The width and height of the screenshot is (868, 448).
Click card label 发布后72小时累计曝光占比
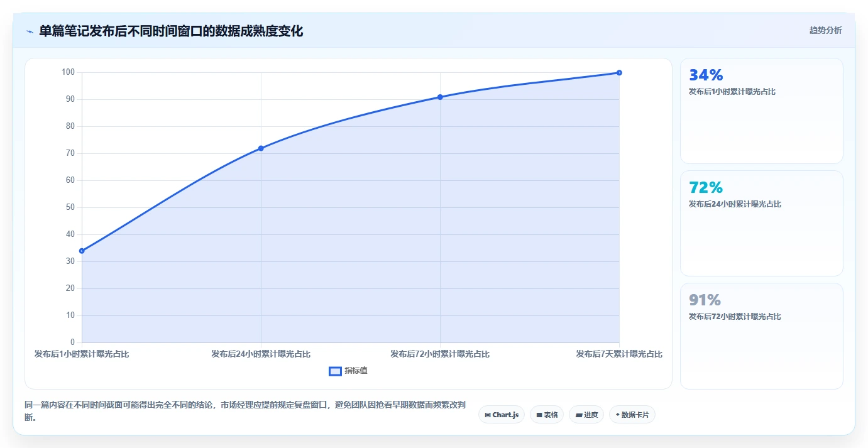click(735, 317)
